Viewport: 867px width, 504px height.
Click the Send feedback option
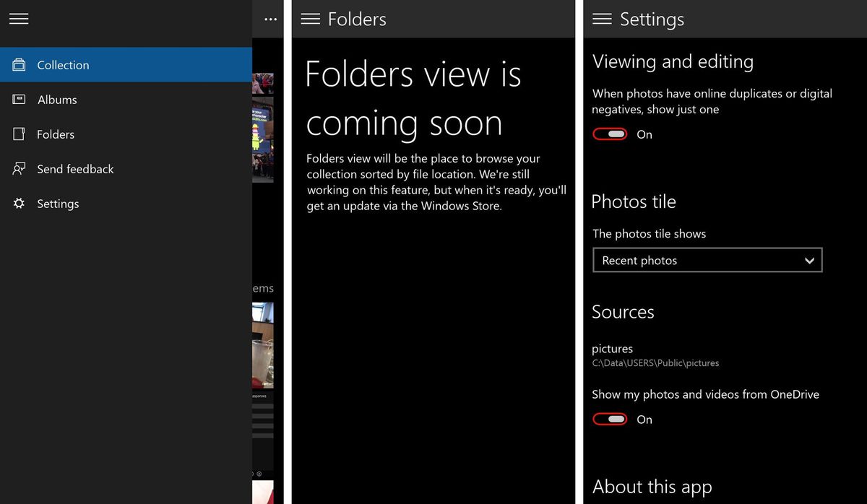point(75,169)
